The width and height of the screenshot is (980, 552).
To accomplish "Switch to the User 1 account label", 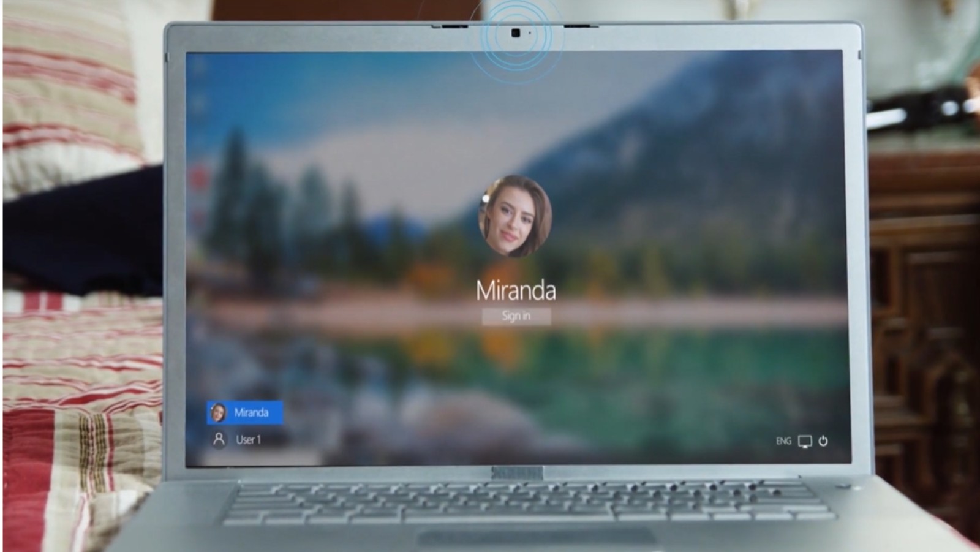I will (249, 440).
